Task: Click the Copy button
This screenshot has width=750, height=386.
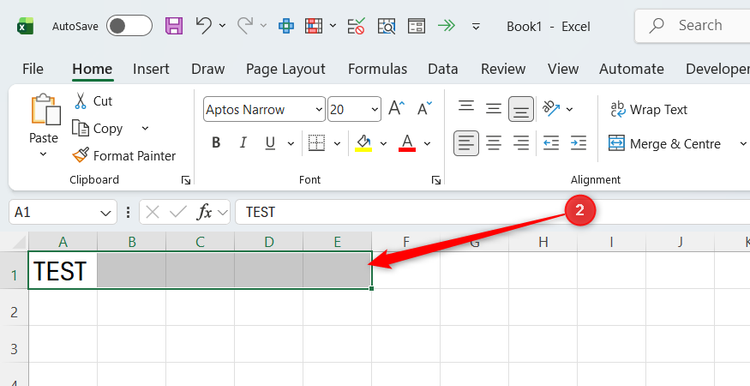Action: (x=98, y=128)
